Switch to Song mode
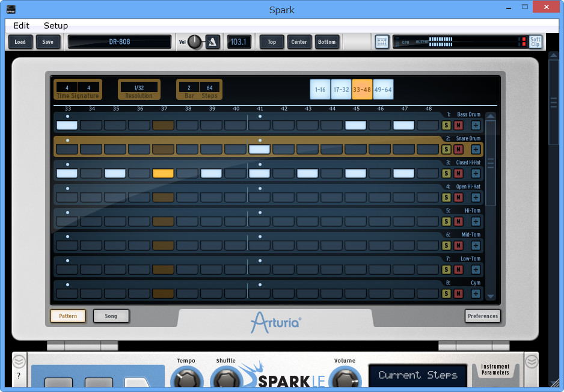 pos(111,316)
